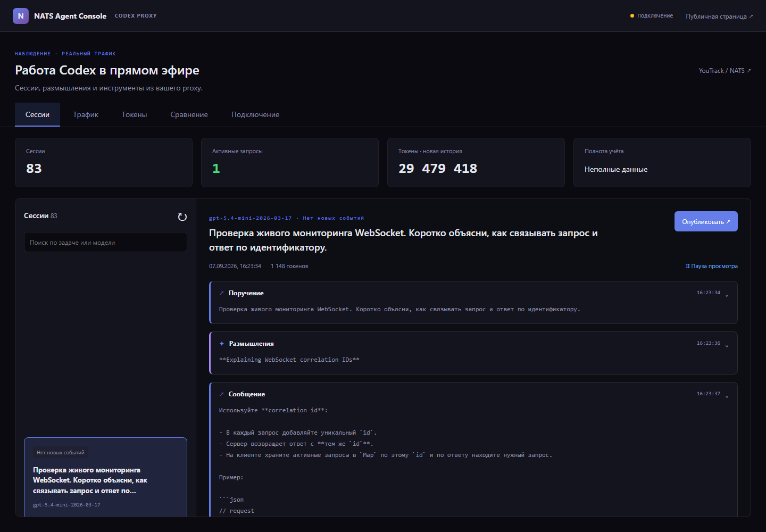Viewport: 766px width, 532px height.
Task: Focus the session search field
Action: 105,242
